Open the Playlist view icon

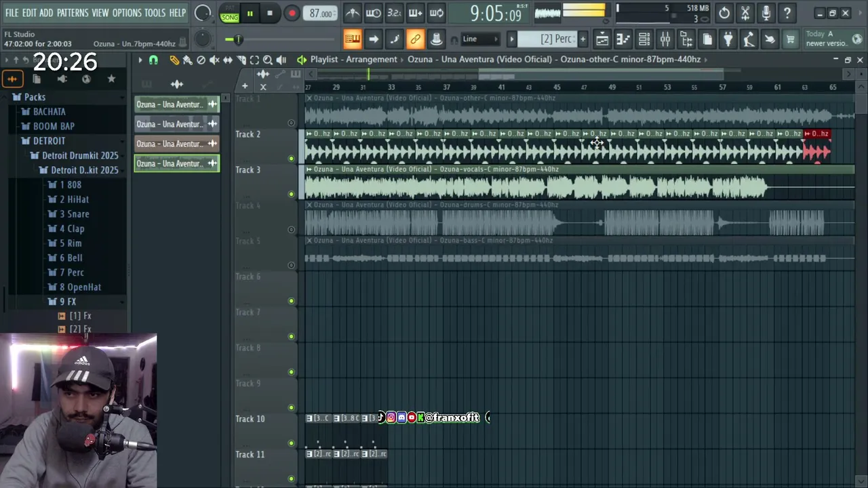[x=602, y=39]
